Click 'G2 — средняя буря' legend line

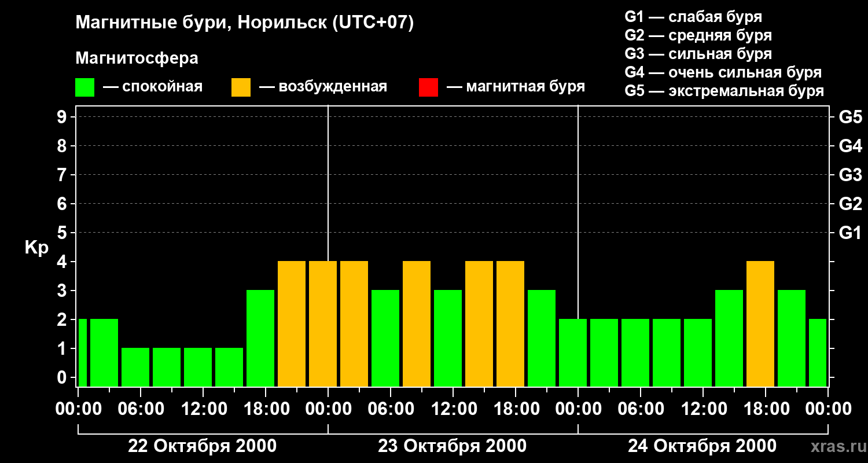[698, 35]
